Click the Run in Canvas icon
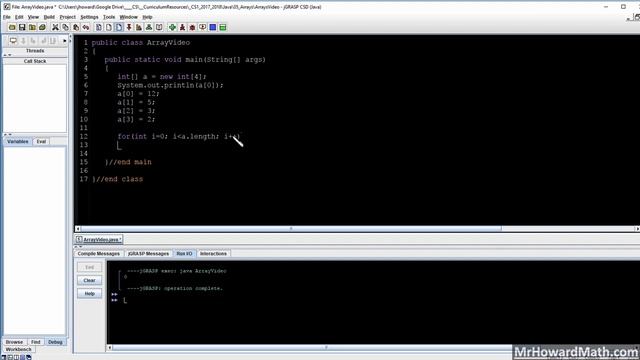The image size is (640, 360). click(202, 27)
